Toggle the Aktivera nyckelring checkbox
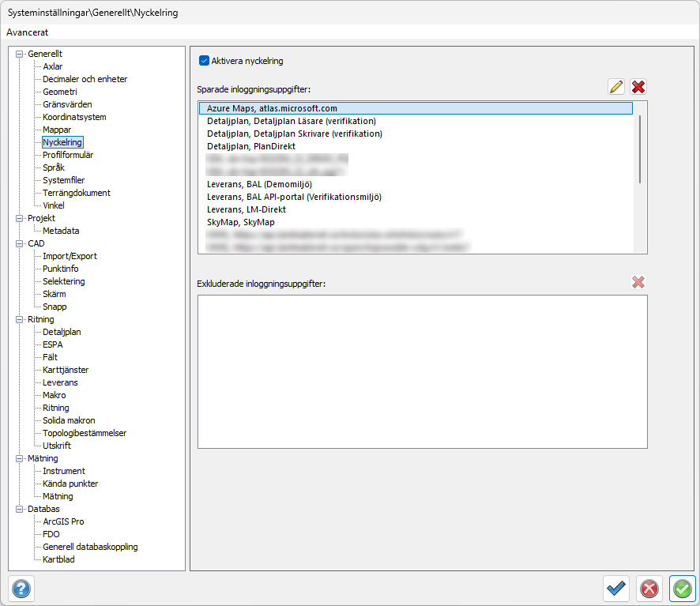700x606 pixels. (204, 60)
